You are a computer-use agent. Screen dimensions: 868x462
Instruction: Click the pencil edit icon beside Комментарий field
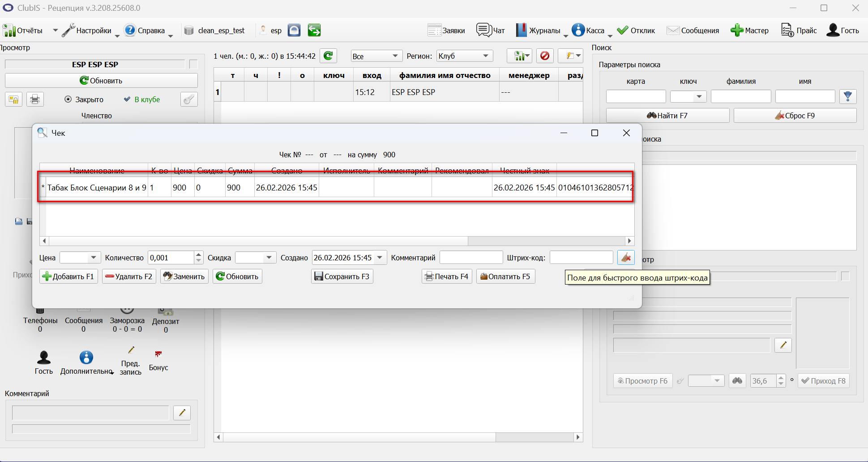[182, 413]
